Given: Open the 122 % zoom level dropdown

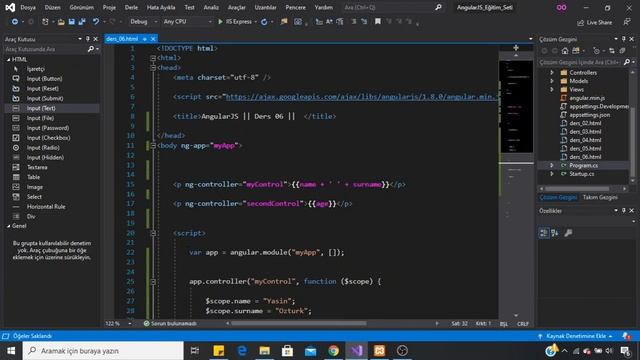Looking at the screenshot, I should tap(130, 324).
